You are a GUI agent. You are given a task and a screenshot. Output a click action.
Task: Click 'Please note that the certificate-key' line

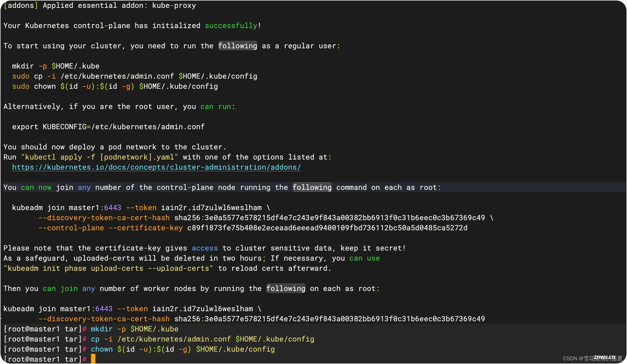coord(205,248)
